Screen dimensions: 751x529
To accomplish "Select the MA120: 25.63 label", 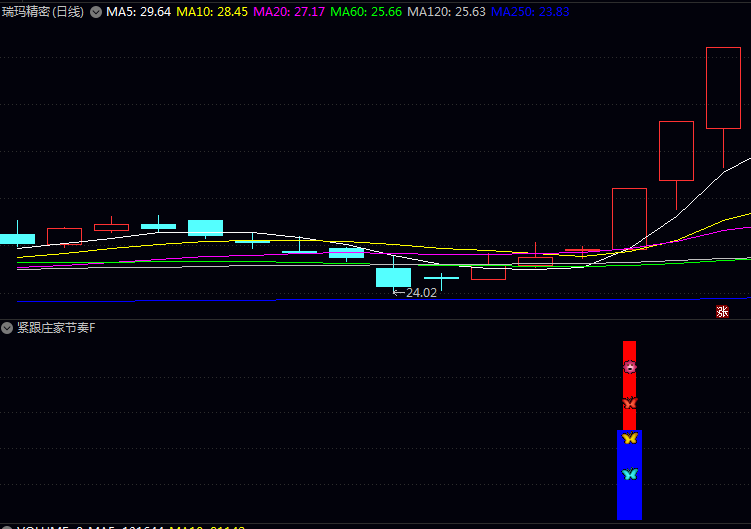I will 446,12.
